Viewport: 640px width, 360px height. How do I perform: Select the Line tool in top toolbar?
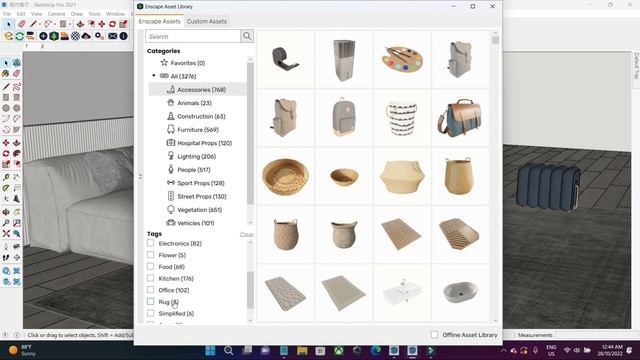pyautogui.click(x=33, y=24)
